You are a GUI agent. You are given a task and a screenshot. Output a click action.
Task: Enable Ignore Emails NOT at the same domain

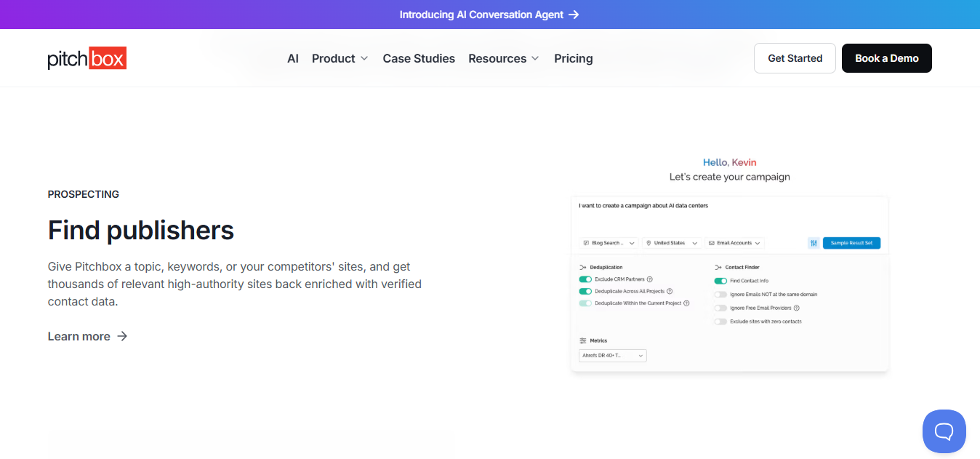click(x=720, y=295)
